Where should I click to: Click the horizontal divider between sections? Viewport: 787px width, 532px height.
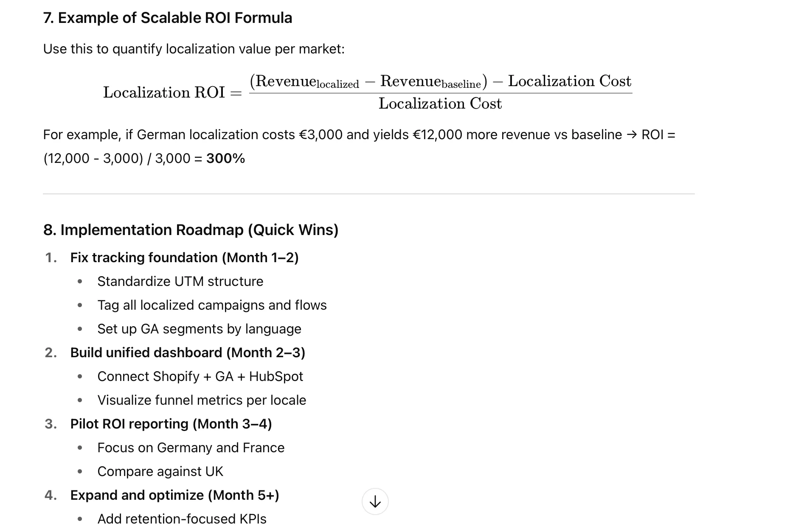click(368, 194)
